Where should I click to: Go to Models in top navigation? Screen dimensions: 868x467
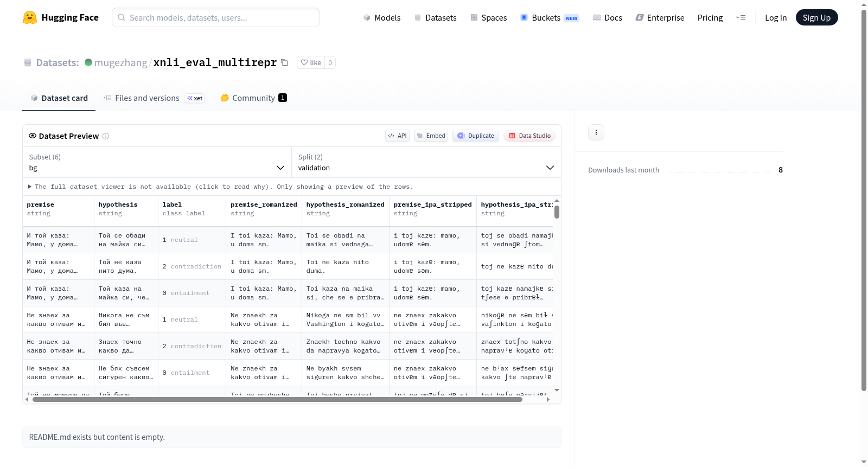pyautogui.click(x=382, y=17)
